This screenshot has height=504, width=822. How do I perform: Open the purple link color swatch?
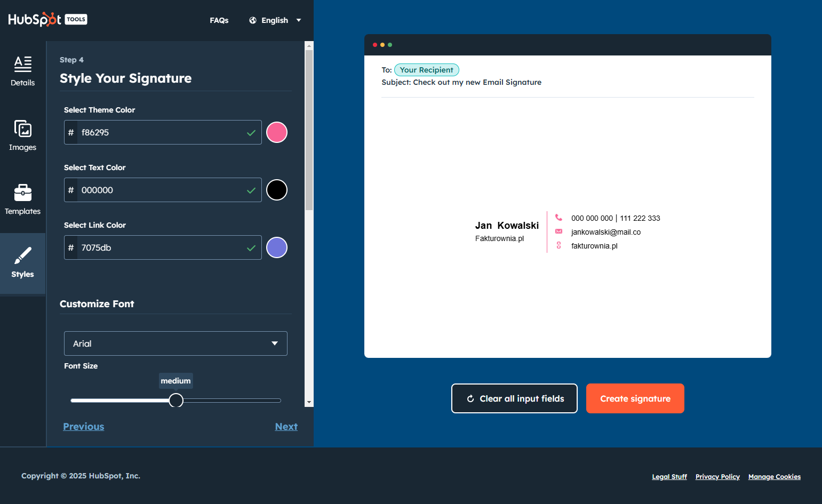277,247
